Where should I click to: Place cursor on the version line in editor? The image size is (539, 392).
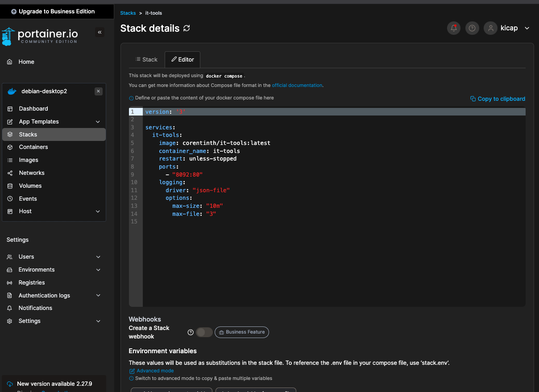coord(334,112)
